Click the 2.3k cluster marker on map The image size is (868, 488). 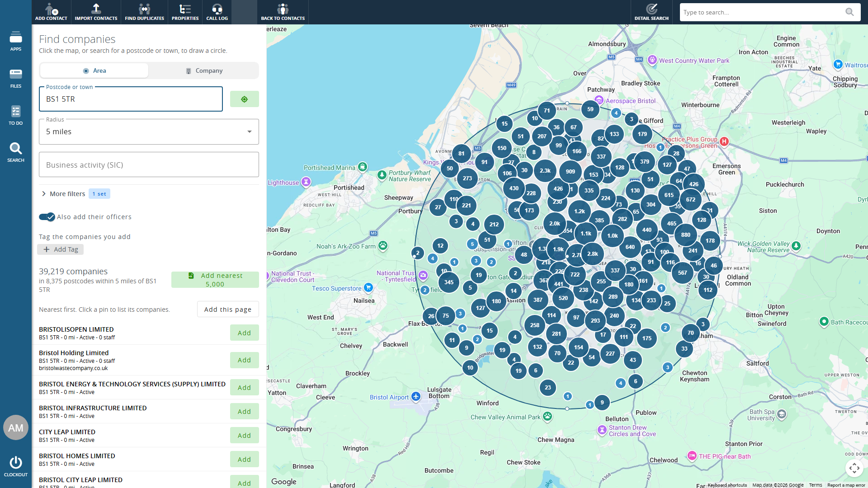point(545,171)
